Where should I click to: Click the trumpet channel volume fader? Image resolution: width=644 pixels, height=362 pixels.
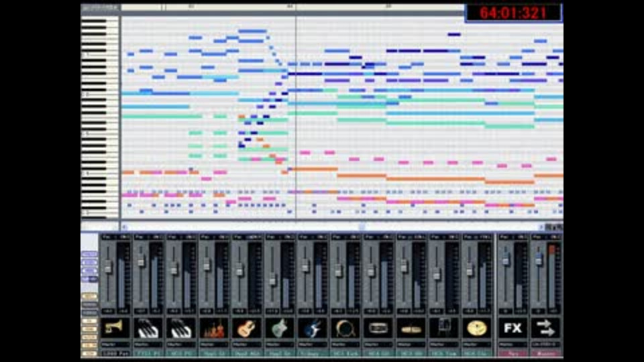[108, 267]
